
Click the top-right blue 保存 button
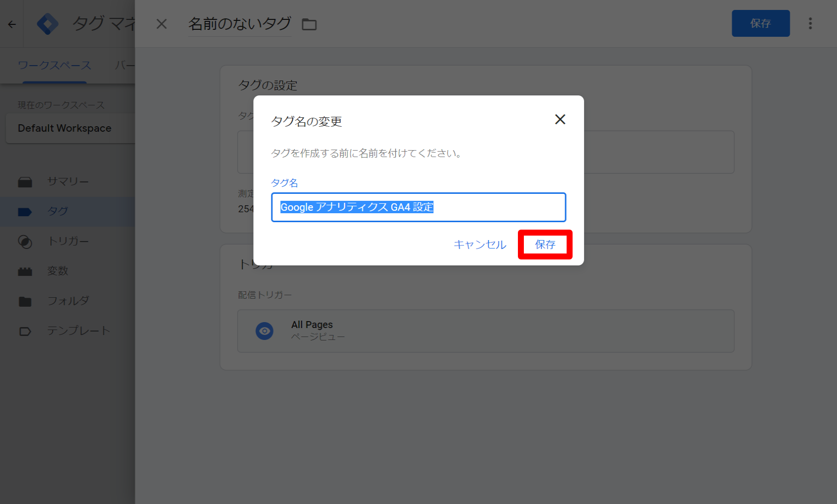(760, 23)
